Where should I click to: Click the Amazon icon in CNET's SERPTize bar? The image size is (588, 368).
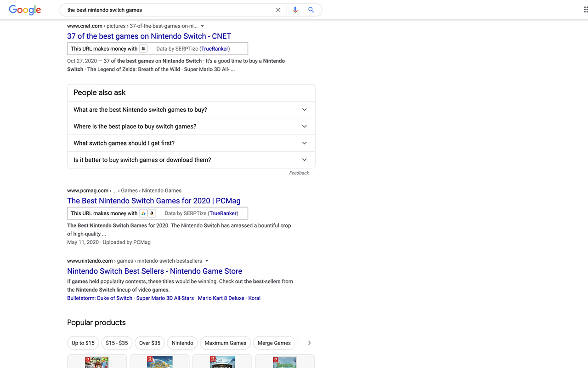coord(143,48)
